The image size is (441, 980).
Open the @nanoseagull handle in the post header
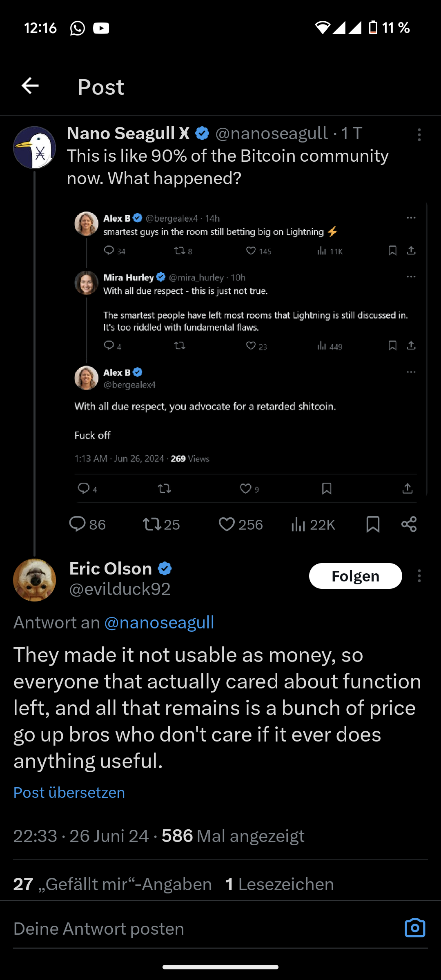(271, 134)
